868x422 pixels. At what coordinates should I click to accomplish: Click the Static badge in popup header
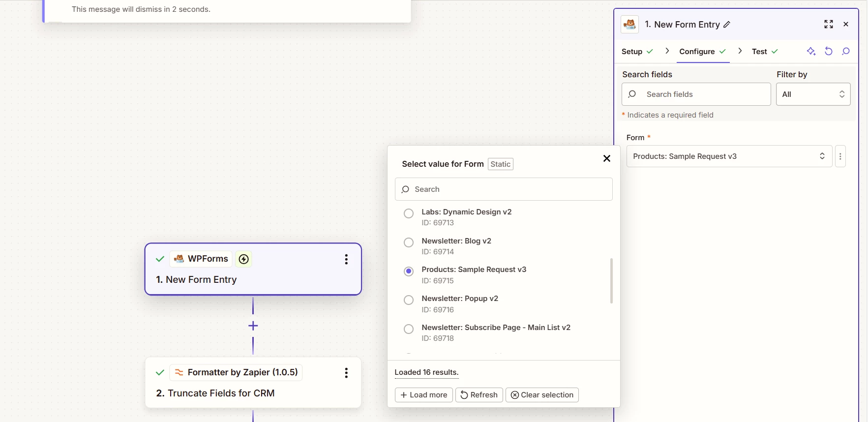[501, 164]
